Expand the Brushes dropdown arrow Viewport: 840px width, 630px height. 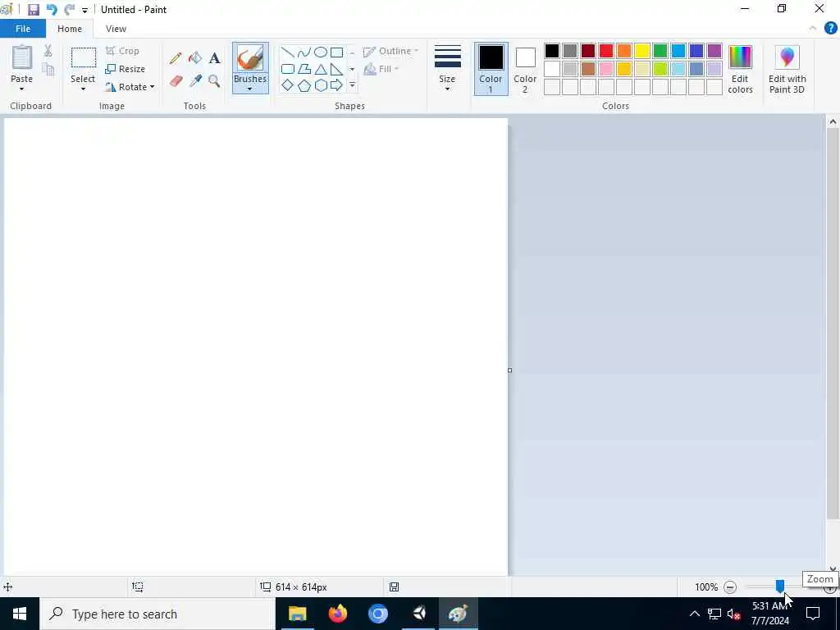click(x=249, y=89)
